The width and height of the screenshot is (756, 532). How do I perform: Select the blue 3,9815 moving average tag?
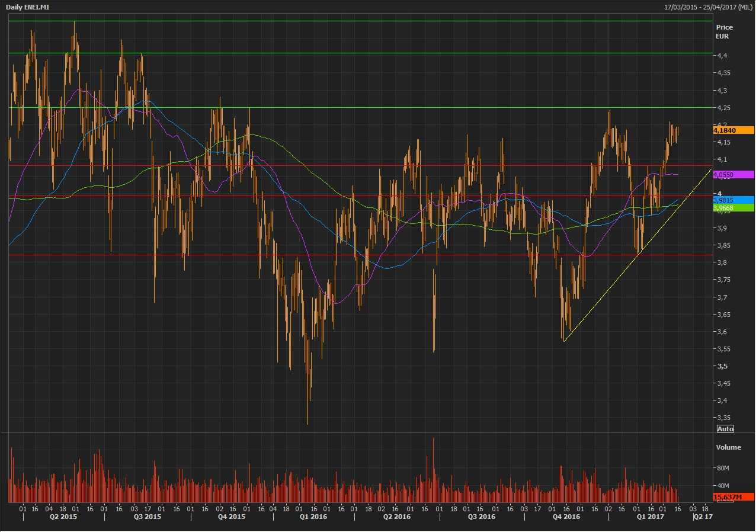pyautogui.click(x=733, y=200)
